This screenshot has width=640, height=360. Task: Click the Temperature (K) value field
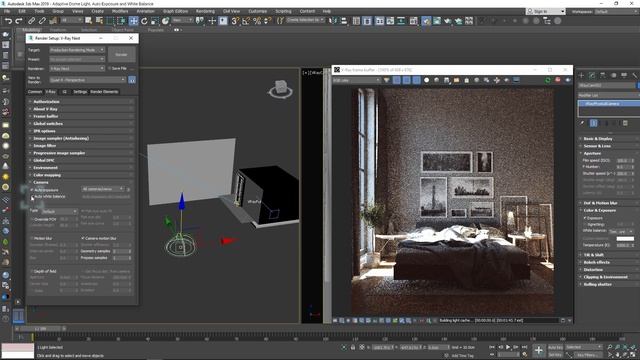[x=622, y=245]
